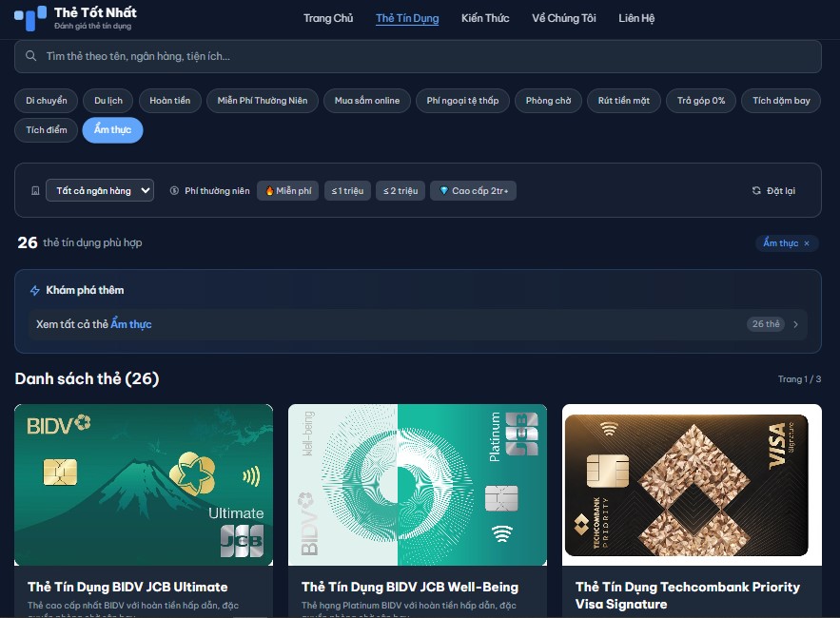Image resolution: width=840 pixels, height=618 pixels.
Task: Click the Đặt lại reset button
Action: [773, 191]
